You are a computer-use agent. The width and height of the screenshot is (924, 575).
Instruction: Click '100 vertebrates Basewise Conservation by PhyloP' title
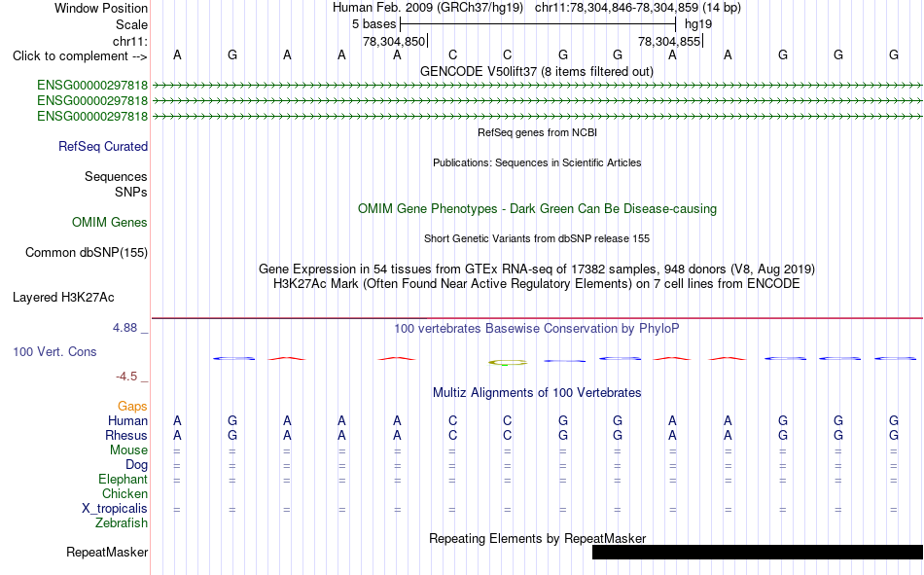pyautogui.click(x=537, y=329)
